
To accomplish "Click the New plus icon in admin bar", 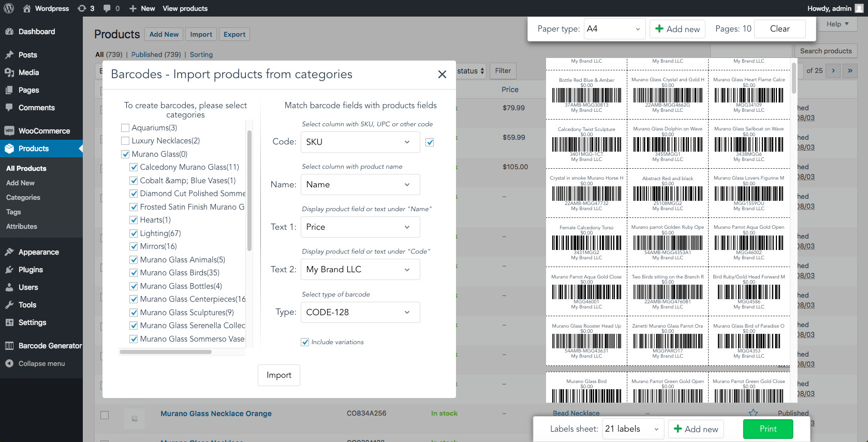I will [133, 8].
